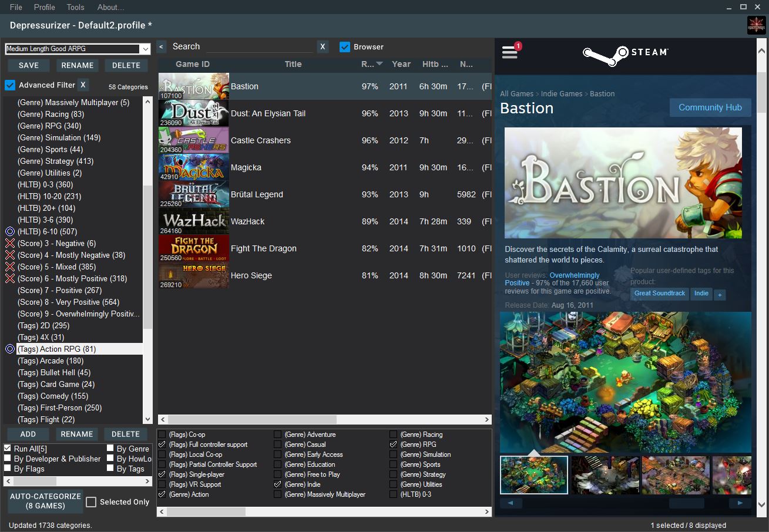Enable the Selected Only checkbox

pyautogui.click(x=91, y=502)
